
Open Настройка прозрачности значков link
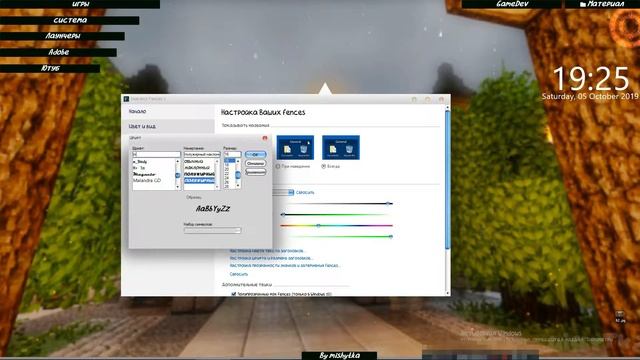(x=284, y=266)
